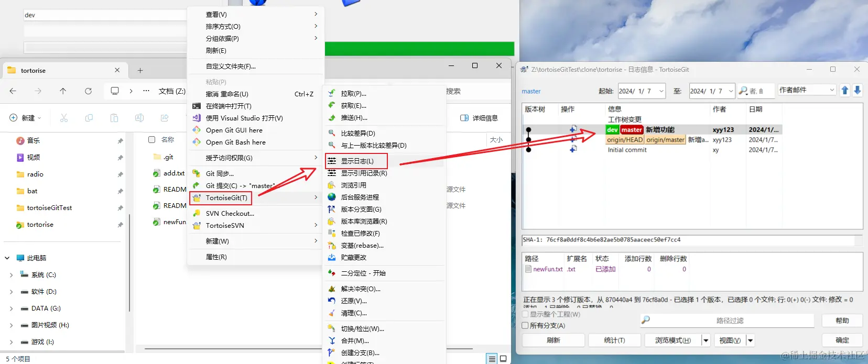The height and width of the screenshot is (364, 868).
Task: Open dropdown arrow beside 浏览模式(H)
Action: pyautogui.click(x=706, y=340)
